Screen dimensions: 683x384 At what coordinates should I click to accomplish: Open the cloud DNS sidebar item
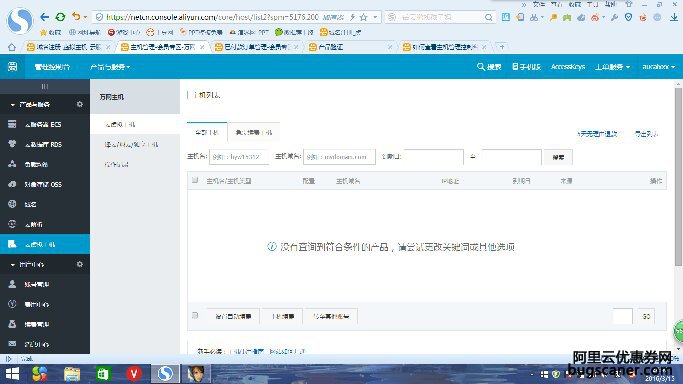click(x=45, y=224)
